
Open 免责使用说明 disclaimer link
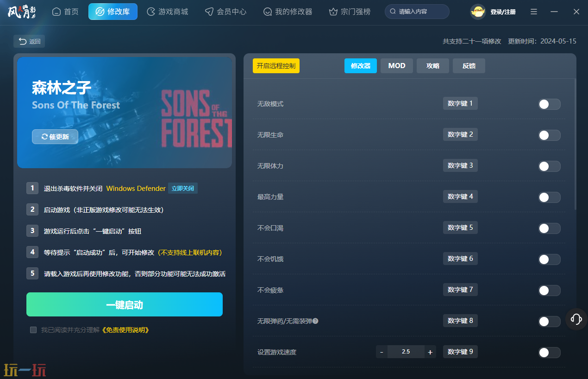pyautogui.click(x=125, y=330)
